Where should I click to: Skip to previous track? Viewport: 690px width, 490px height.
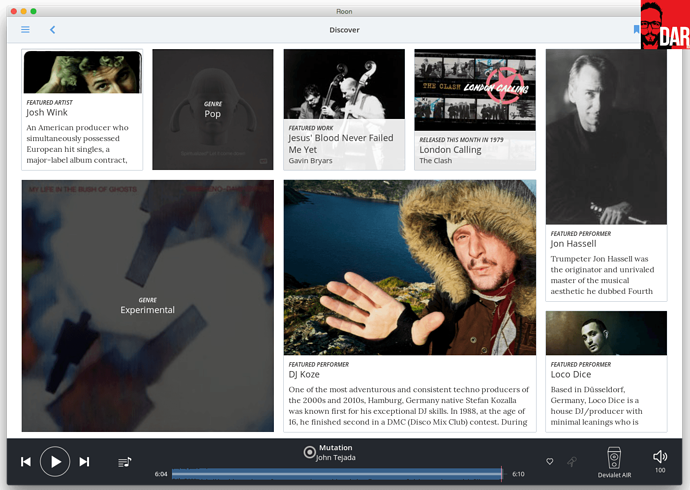[26, 461]
